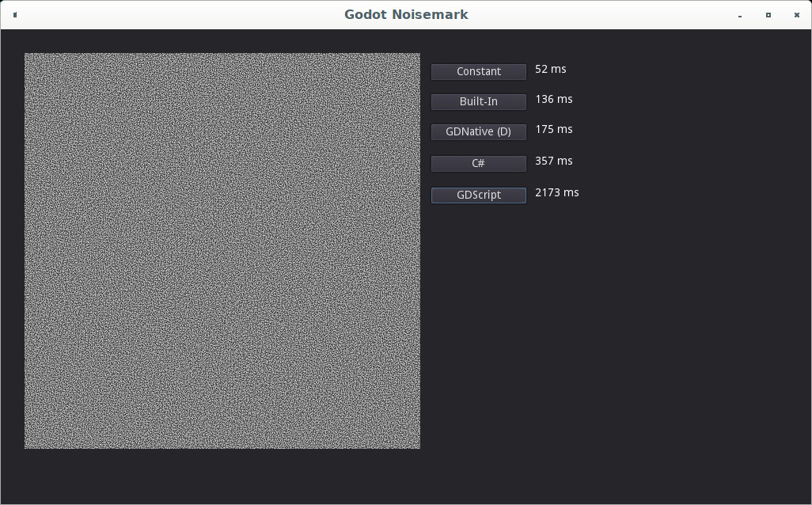The height and width of the screenshot is (505, 812).
Task: Click the generated noise texture image
Action: click(x=222, y=251)
